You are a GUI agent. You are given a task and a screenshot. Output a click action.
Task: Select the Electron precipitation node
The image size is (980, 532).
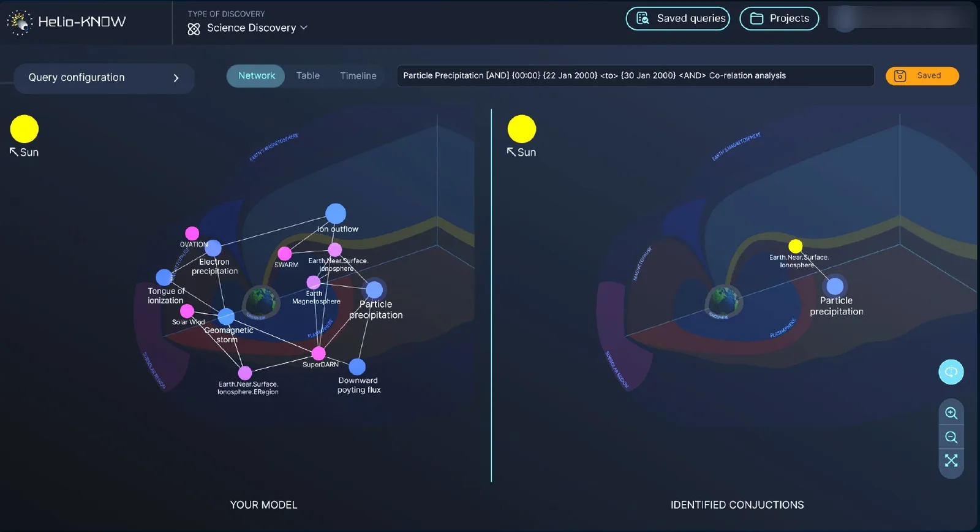pyautogui.click(x=213, y=248)
